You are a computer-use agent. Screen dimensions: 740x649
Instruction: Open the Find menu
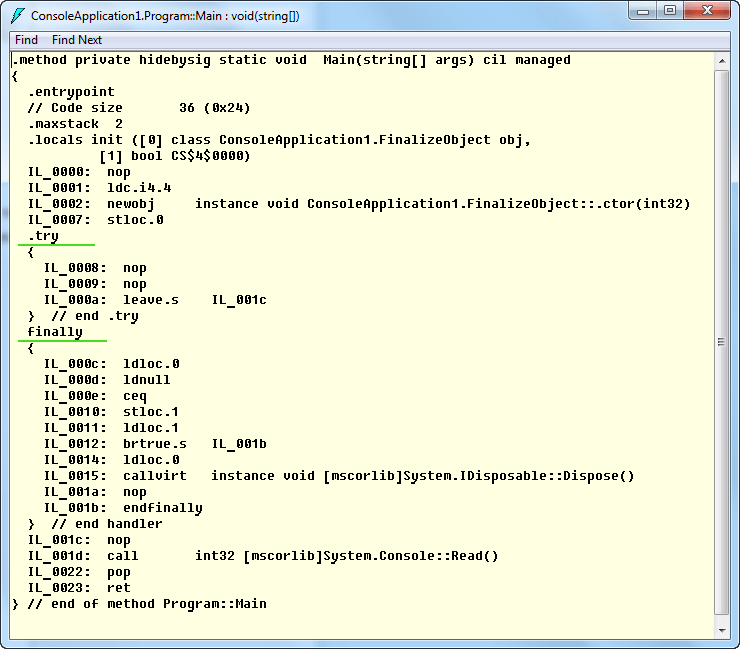pyautogui.click(x=26, y=40)
